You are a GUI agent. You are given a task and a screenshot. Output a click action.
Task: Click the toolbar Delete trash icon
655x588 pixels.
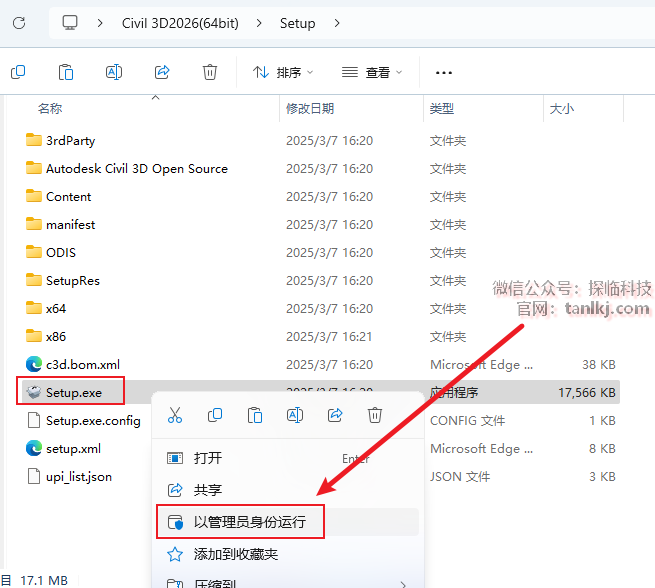coord(210,72)
